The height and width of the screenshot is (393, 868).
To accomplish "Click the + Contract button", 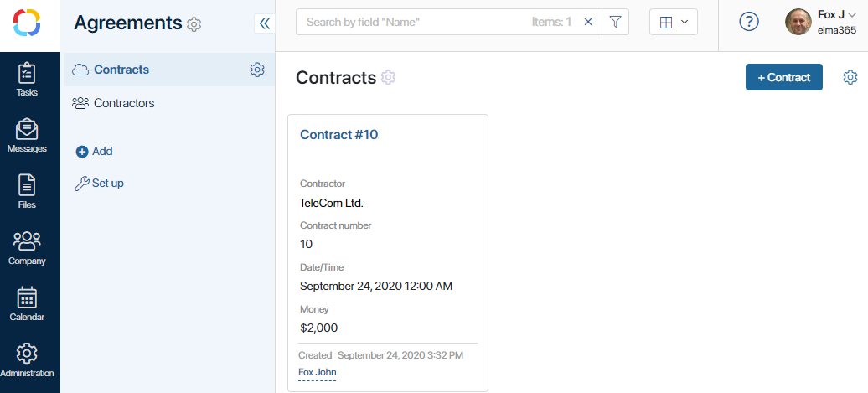I will 784,77.
